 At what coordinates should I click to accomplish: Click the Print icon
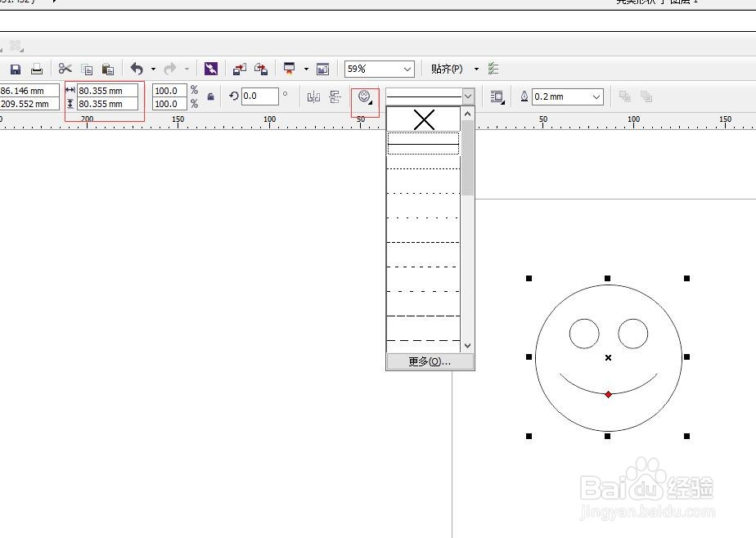pyautogui.click(x=37, y=69)
